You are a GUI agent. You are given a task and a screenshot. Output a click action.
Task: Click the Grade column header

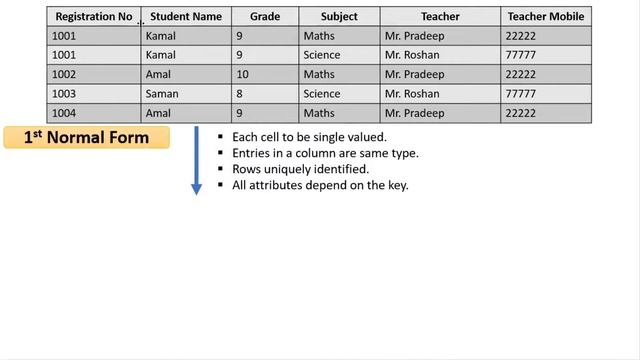pyautogui.click(x=265, y=16)
